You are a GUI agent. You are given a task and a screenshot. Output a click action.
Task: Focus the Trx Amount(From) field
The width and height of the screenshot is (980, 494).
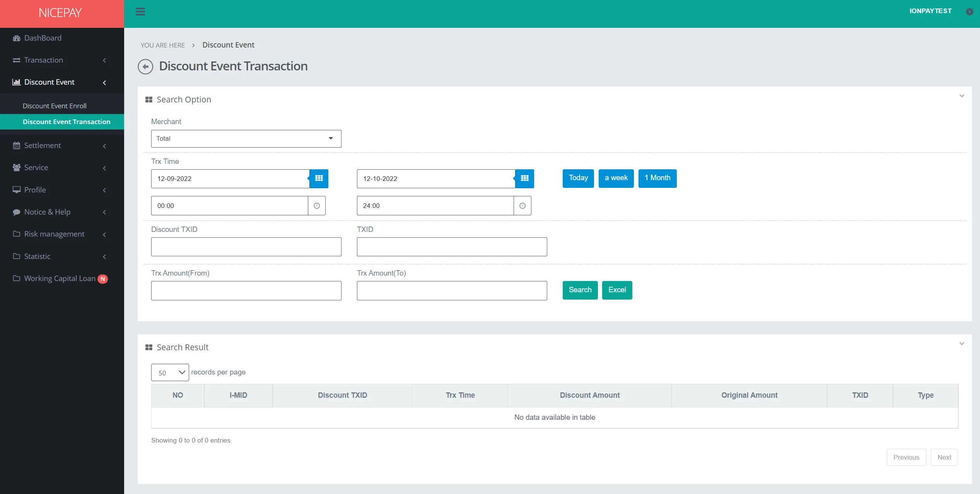[x=246, y=291]
